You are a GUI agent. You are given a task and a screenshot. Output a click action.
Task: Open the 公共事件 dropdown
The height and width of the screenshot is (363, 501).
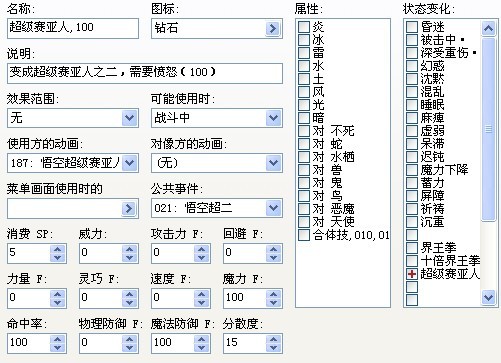point(273,208)
